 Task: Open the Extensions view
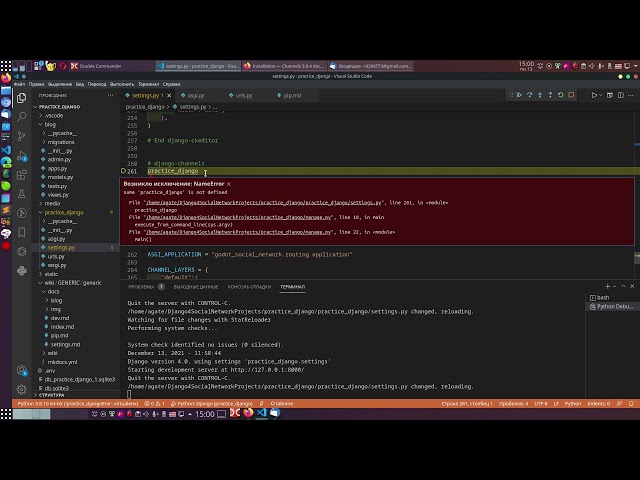coord(22,175)
